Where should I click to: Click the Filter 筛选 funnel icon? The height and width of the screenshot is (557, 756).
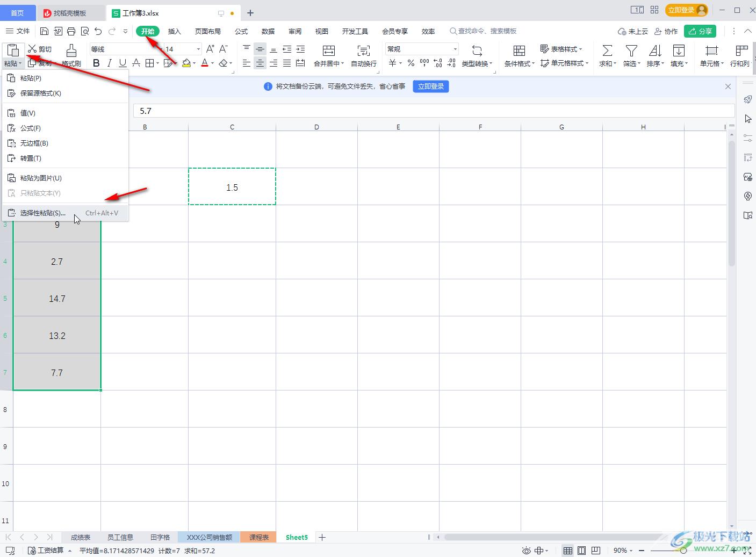[632, 50]
